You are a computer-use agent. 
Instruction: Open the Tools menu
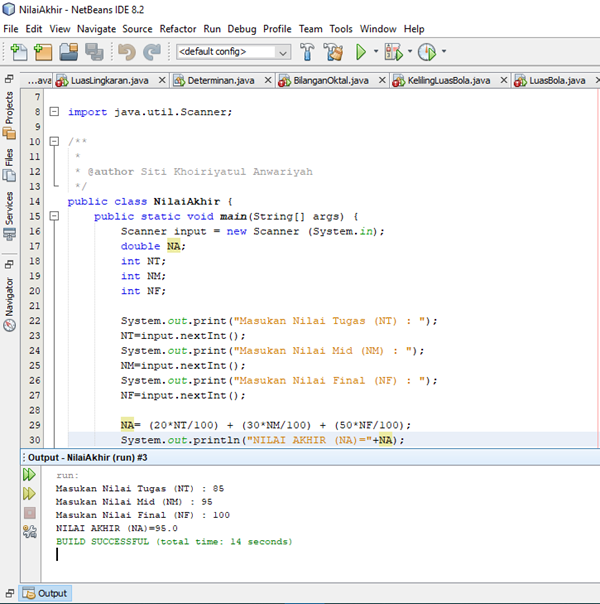point(341,29)
